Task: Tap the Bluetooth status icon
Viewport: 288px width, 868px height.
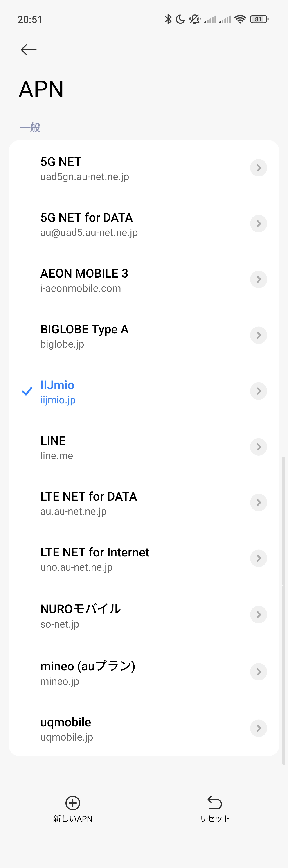Action: [168, 19]
